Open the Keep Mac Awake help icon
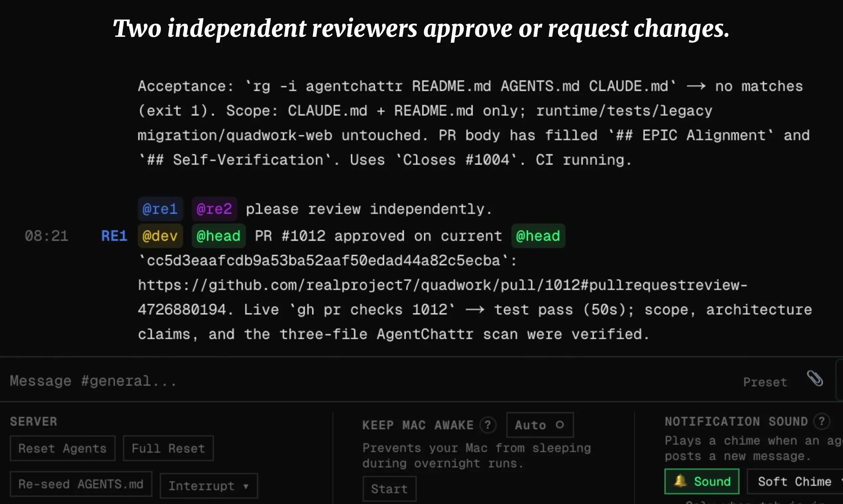The image size is (843, 504). 488,425
